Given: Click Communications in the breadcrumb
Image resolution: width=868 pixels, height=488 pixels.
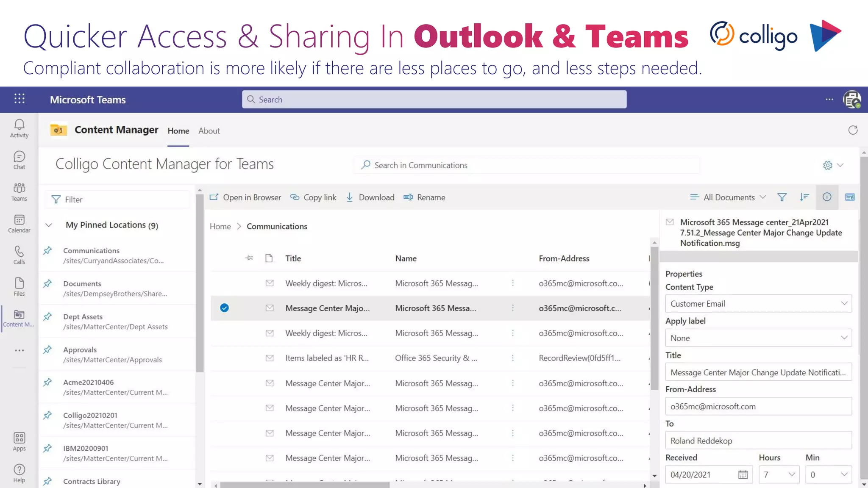Looking at the screenshot, I should pyautogui.click(x=277, y=226).
